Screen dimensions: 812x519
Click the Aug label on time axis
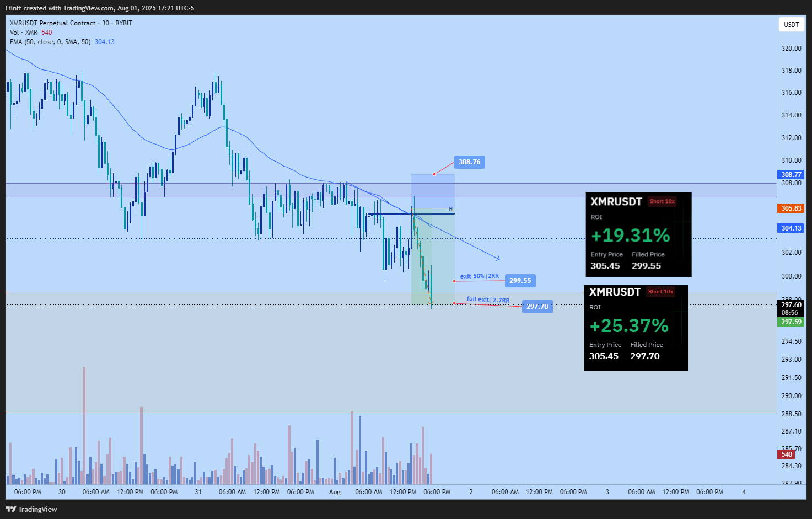point(335,492)
